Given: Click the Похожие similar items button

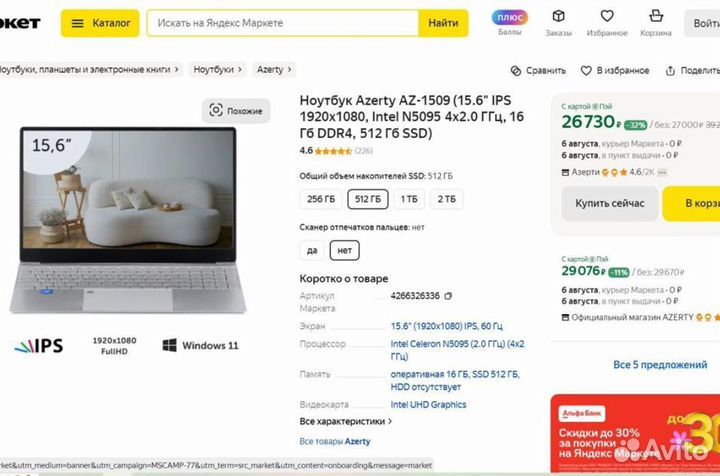Looking at the screenshot, I should pyautogui.click(x=236, y=111).
